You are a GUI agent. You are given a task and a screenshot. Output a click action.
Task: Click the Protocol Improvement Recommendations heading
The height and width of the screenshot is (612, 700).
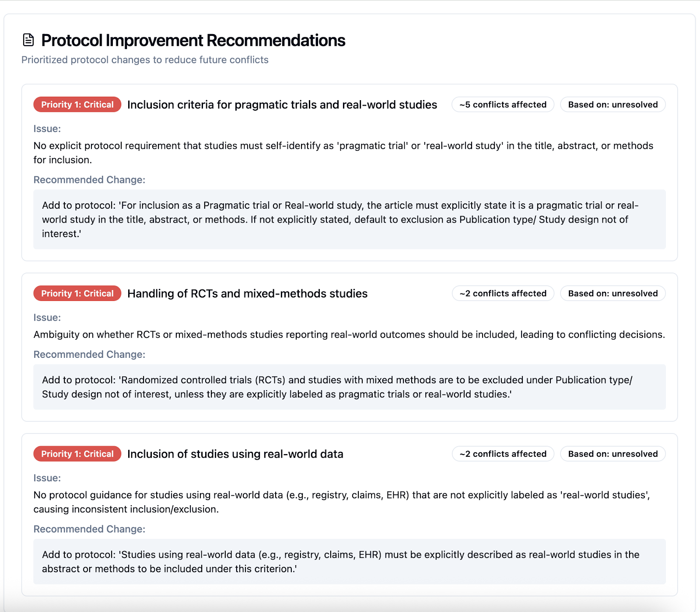[193, 40]
